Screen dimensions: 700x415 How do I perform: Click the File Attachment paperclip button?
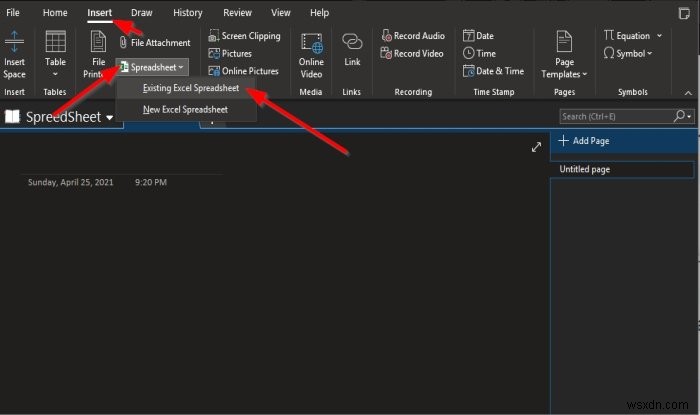click(x=155, y=43)
